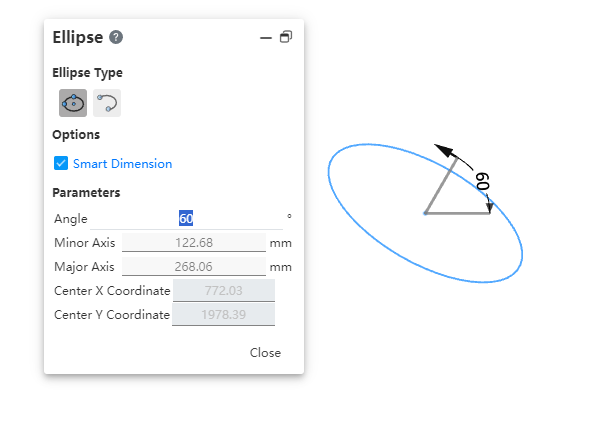Screen dimensions: 604x424
Task: Click the Ellipse panel title header
Action: (x=78, y=37)
